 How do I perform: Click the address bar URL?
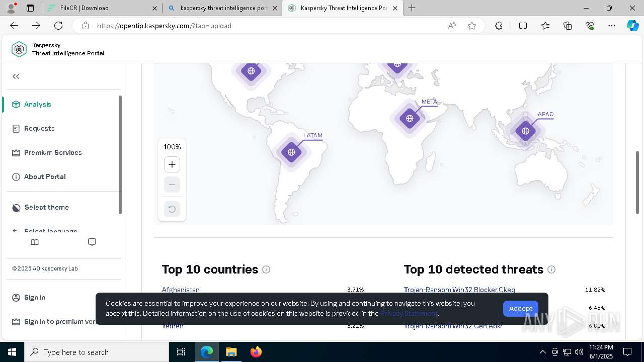tap(164, 26)
